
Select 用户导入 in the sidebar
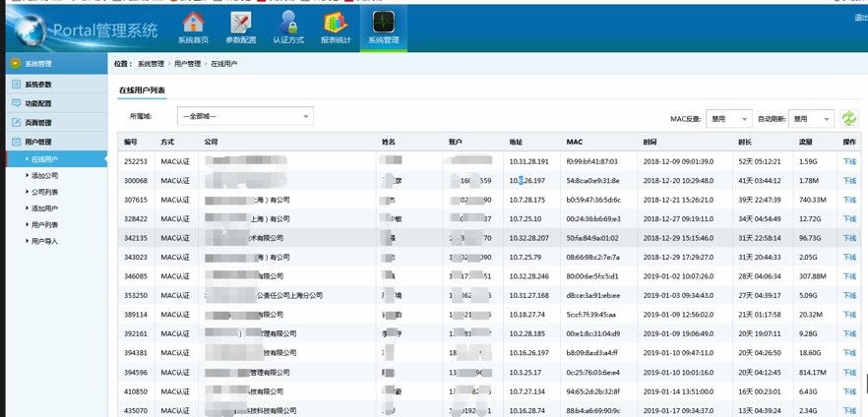click(44, 241)
